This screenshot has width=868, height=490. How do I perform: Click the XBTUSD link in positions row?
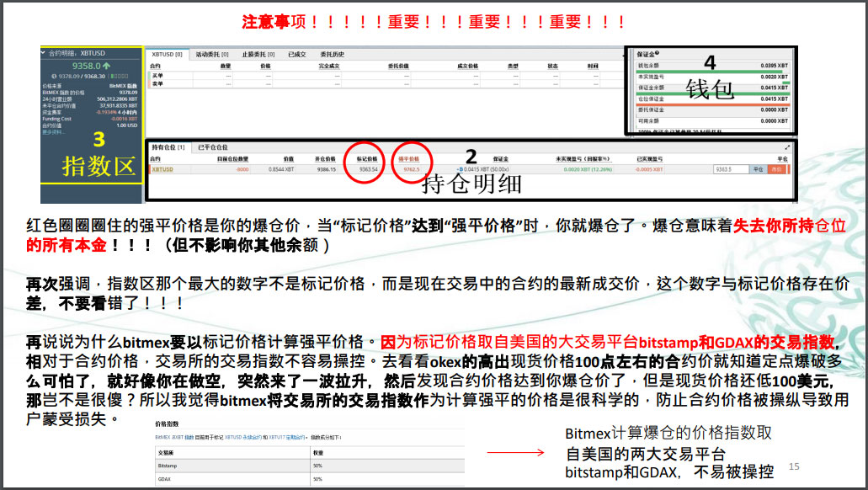coord(162,169)
